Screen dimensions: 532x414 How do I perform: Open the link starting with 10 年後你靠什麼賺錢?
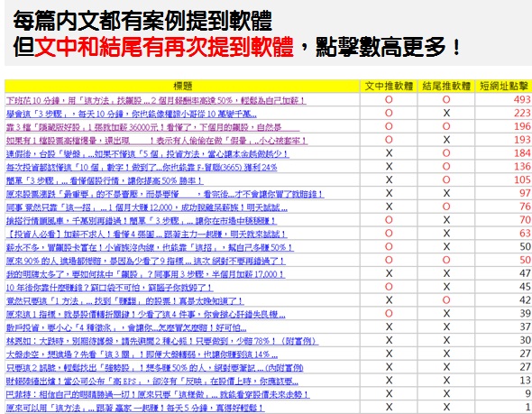pyautogui.click(x=110, y=288)
